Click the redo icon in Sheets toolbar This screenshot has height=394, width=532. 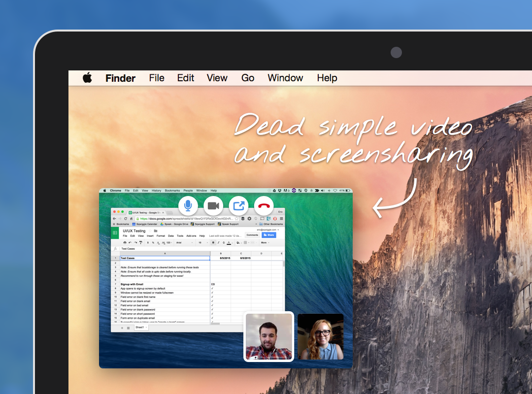pyautogui.click(x=136, y=243)
